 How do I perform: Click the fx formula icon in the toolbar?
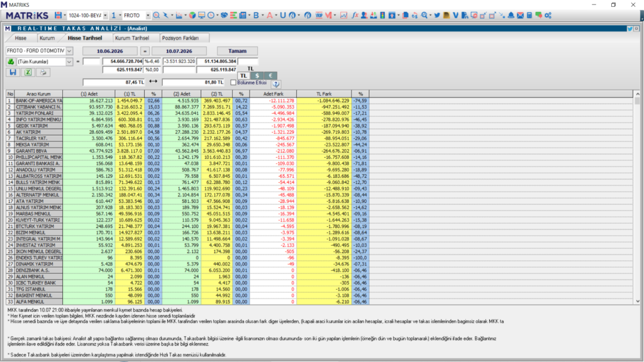coord(355,16)
